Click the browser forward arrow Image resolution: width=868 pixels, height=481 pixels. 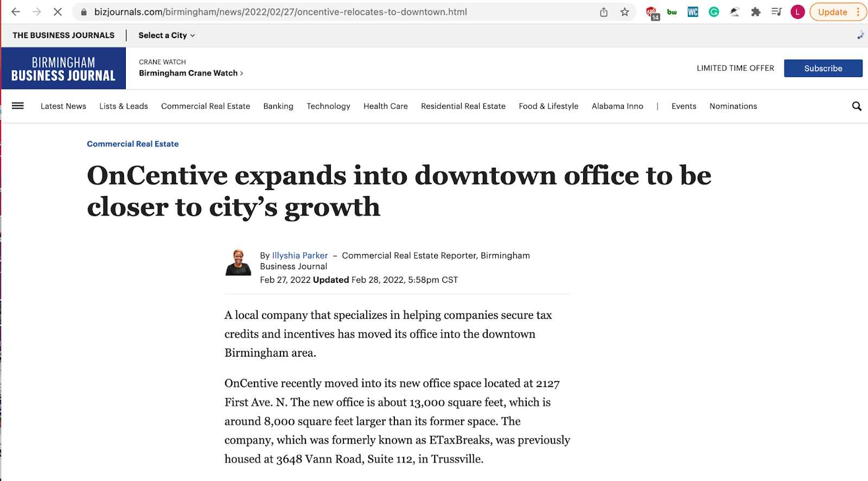click(36, 12)
